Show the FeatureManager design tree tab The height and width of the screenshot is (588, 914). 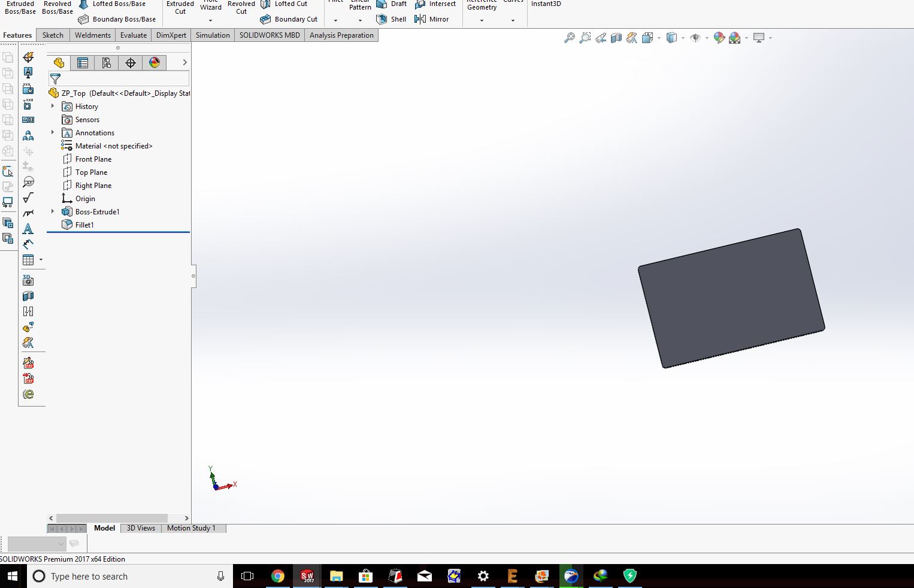59,63
